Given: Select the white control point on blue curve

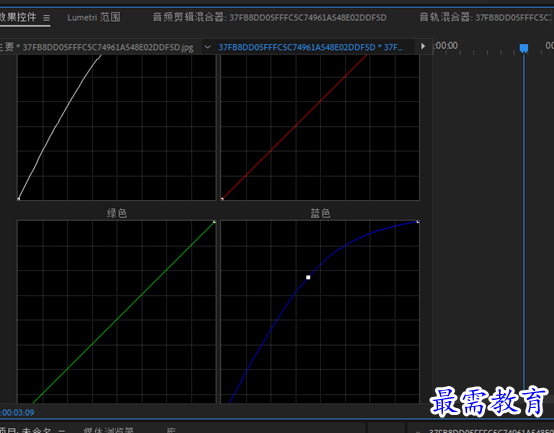Looking at the screenshot, I should pos(308,277).
